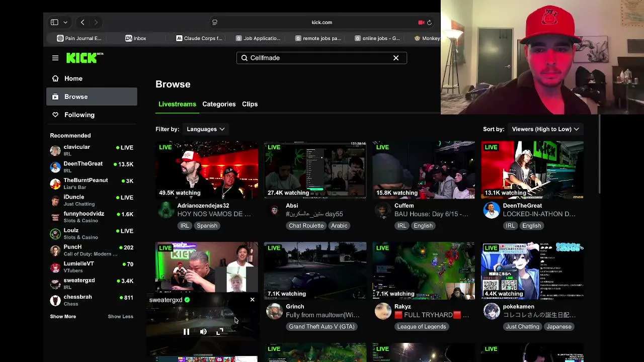The width and height of the screenshot is (644, 362).
Task: Click the Grand Theft Auto V (GTA) tag
Action: point(321,327)
